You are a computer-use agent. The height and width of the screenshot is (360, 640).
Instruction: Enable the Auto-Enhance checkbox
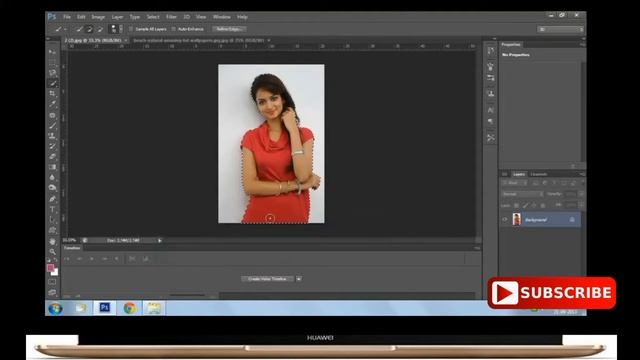(174, 29)
